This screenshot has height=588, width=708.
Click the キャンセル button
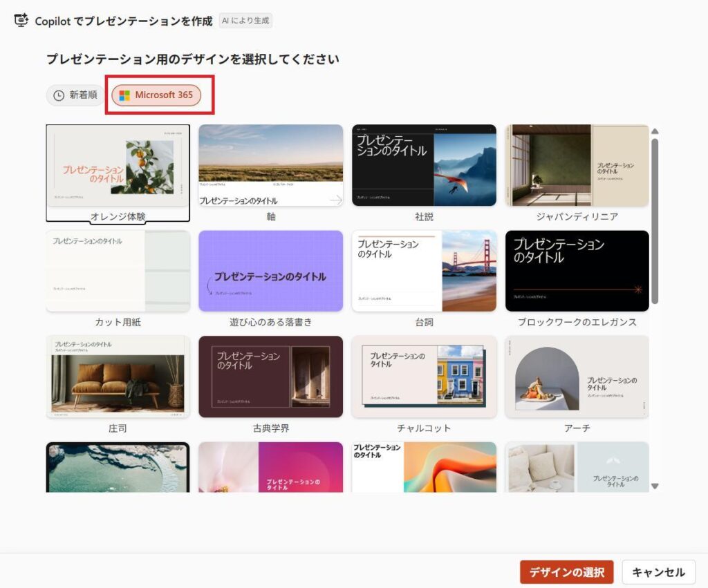tap(658, 572)
